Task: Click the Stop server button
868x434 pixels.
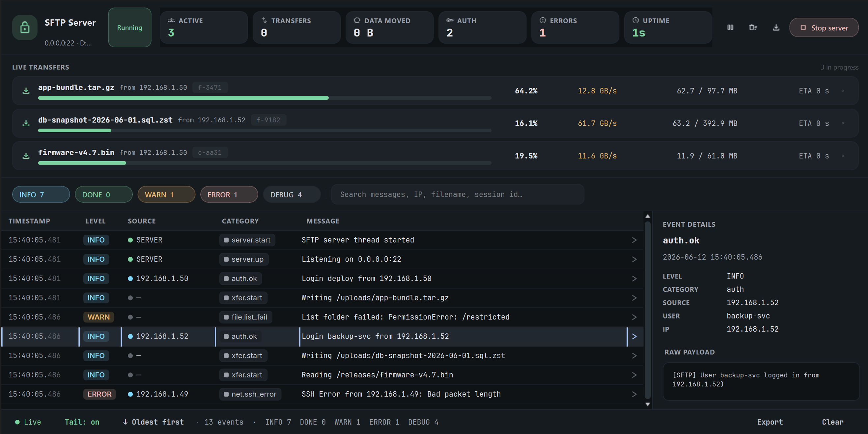Action: coord(824,28)
